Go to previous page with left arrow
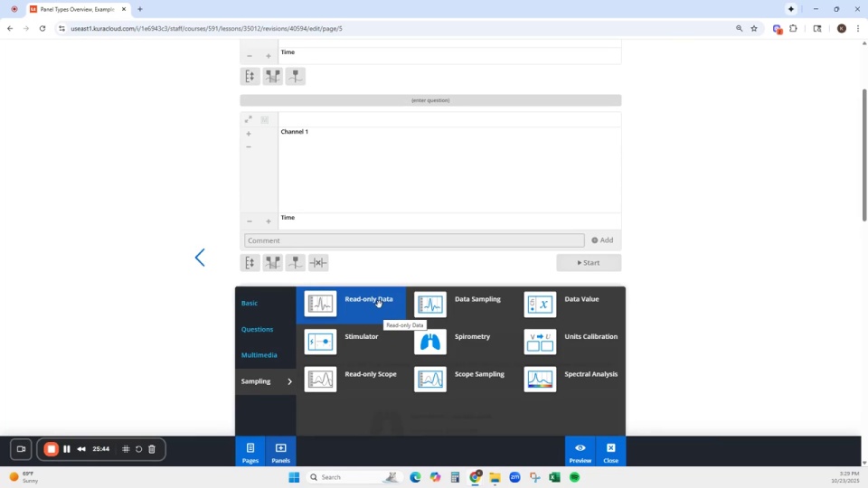 tap(200, 258)
